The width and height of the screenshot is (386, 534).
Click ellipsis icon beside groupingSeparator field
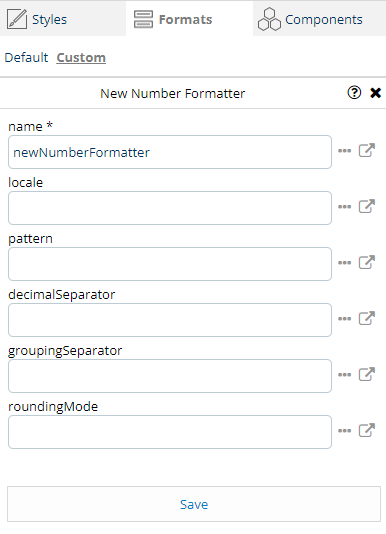(344, 375)
